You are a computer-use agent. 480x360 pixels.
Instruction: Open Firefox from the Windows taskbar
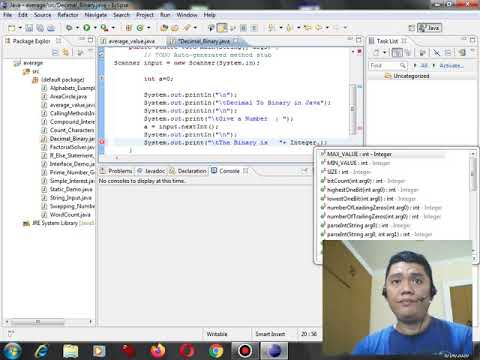click(x=158, y=351)
